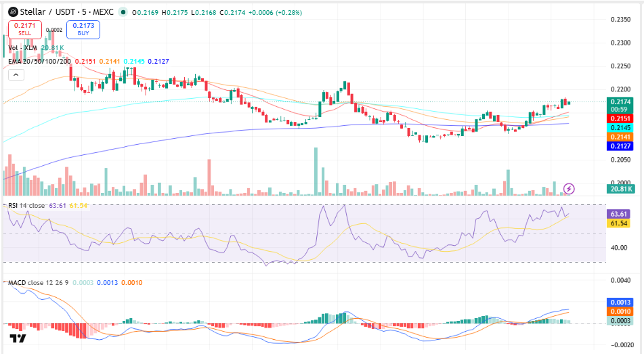Click the yellow 61.54 RSI axis label
The width and height of the screenshot is (644, 354).
click(618, 223)
